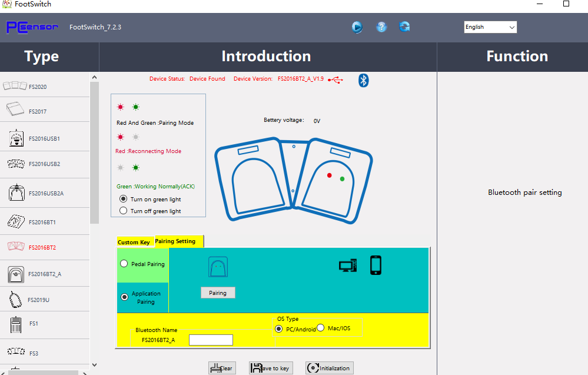Select the FS2016USB2A device icon
Image resolution: width=588 pixels, height=375 pixels.
[16, 193]
